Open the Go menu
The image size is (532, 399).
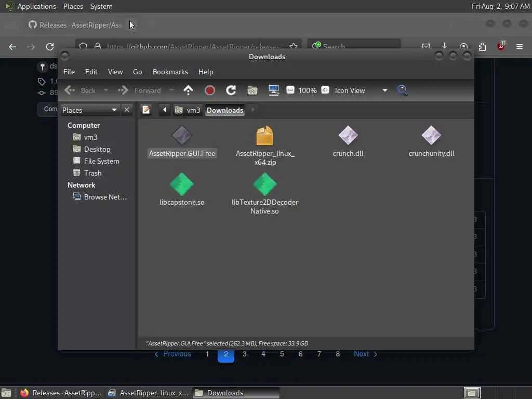click(x=137, y=72)
